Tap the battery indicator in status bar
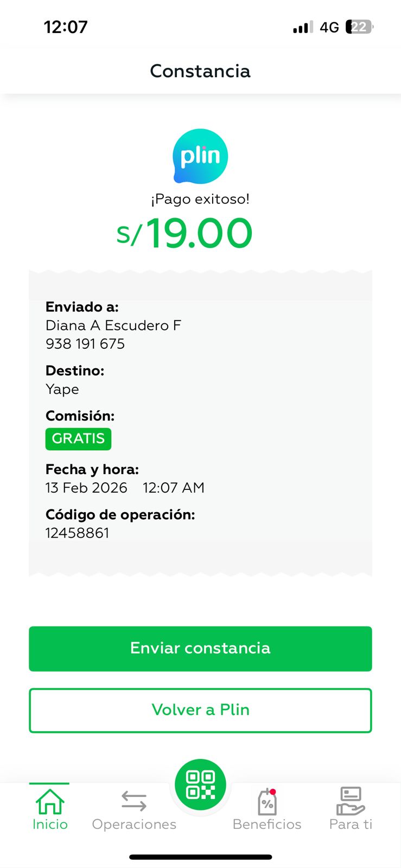The image size is (401, 868). click(x=359, y=27)
